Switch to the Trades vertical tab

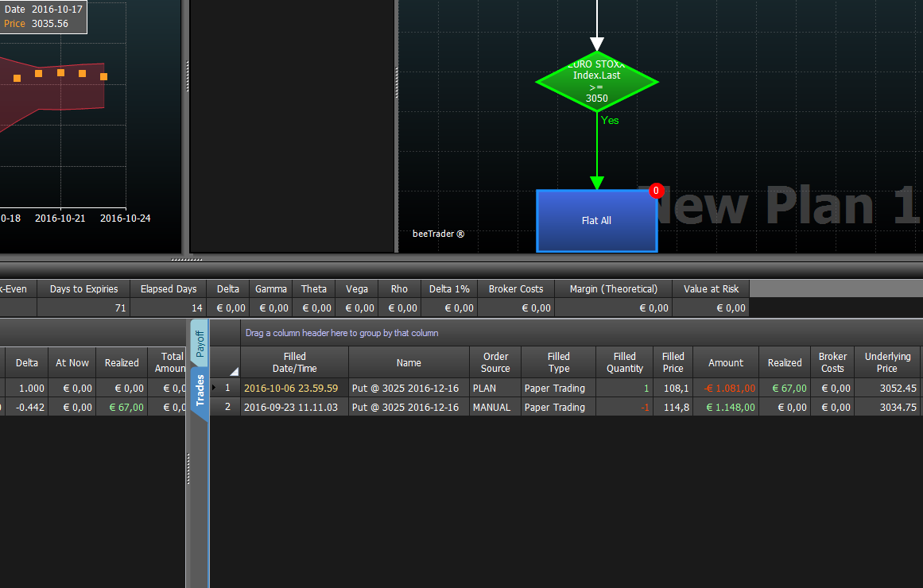(200, 390)
